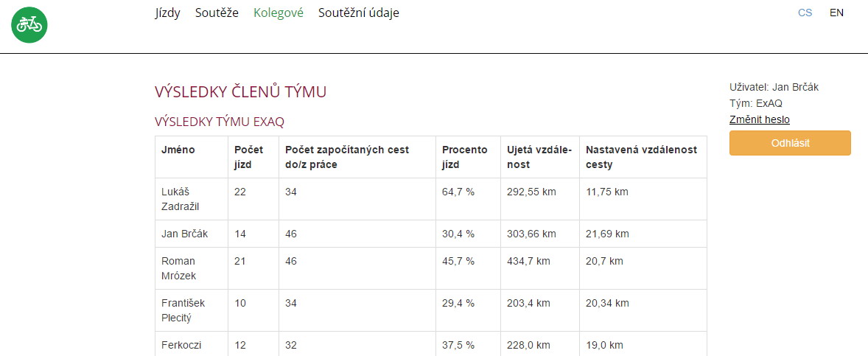This screenshot has height=356, width=868.
Task: Click the Změnit heslo link
Action: (760, 119)
